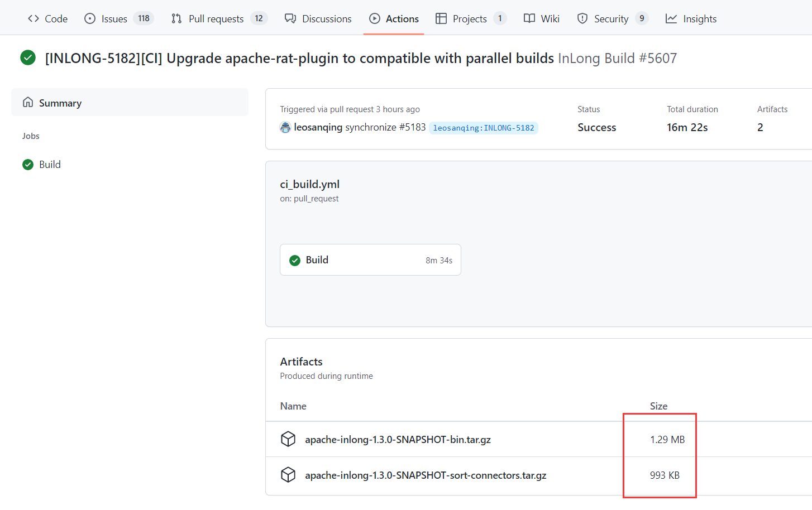Download apache-inlong-1.3.0-SNAPSHOT-sort-connectors.tar.gz artifact

pyautogui.click(x=426, y=475)
